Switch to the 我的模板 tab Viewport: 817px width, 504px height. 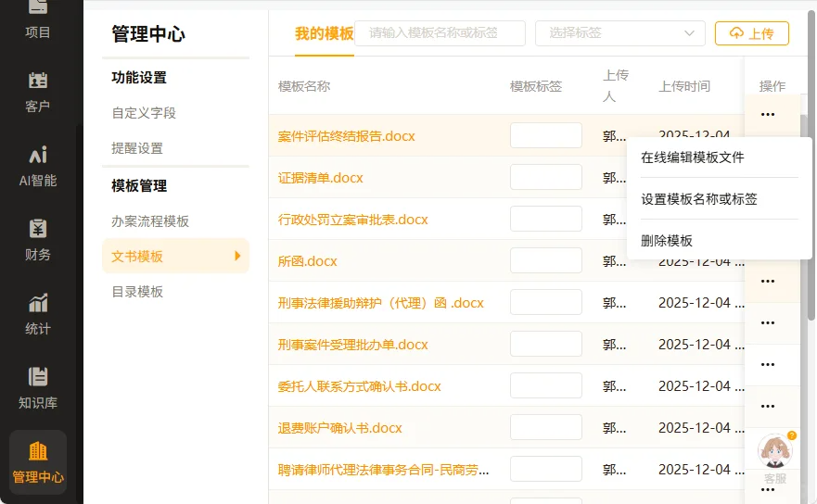[x=324, y=34]
